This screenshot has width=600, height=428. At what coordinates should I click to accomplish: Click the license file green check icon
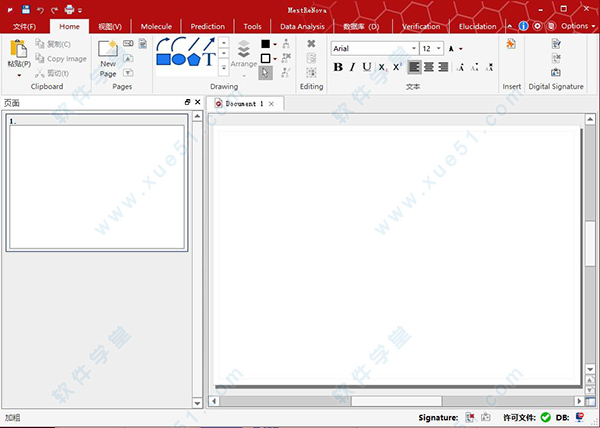(x=546, y=417)
